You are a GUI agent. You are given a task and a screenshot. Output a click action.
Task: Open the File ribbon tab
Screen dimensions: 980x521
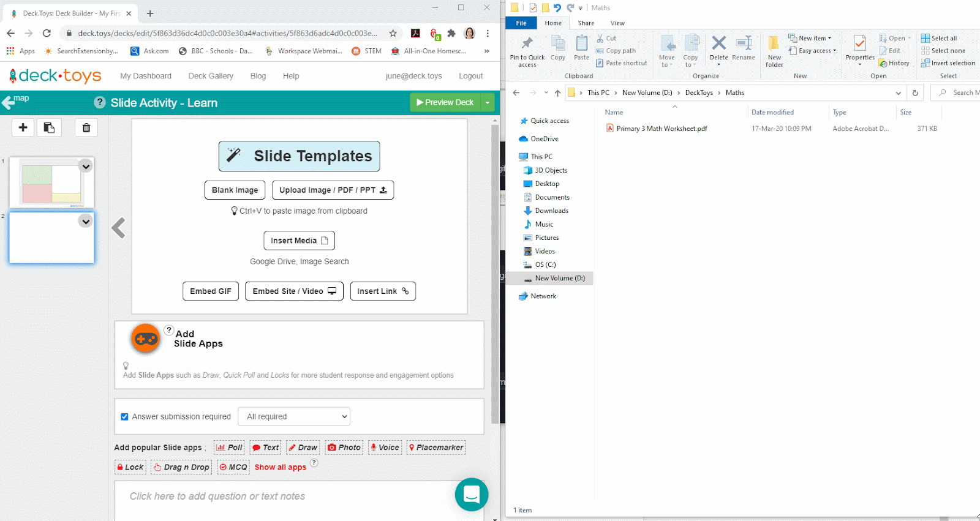tap(521, 23)
